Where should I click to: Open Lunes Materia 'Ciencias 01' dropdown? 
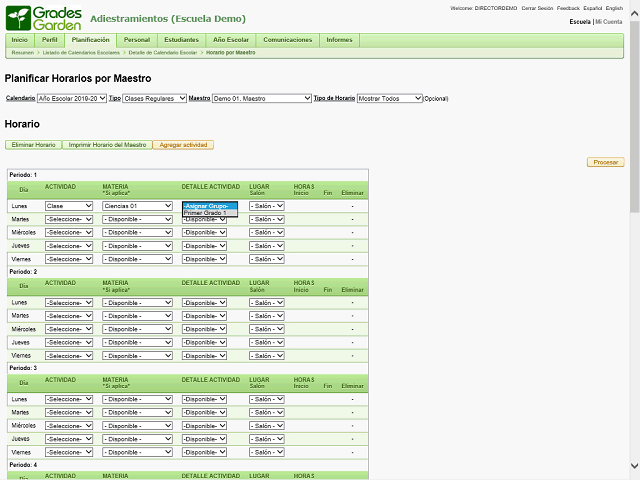click(x=138, y=206)
